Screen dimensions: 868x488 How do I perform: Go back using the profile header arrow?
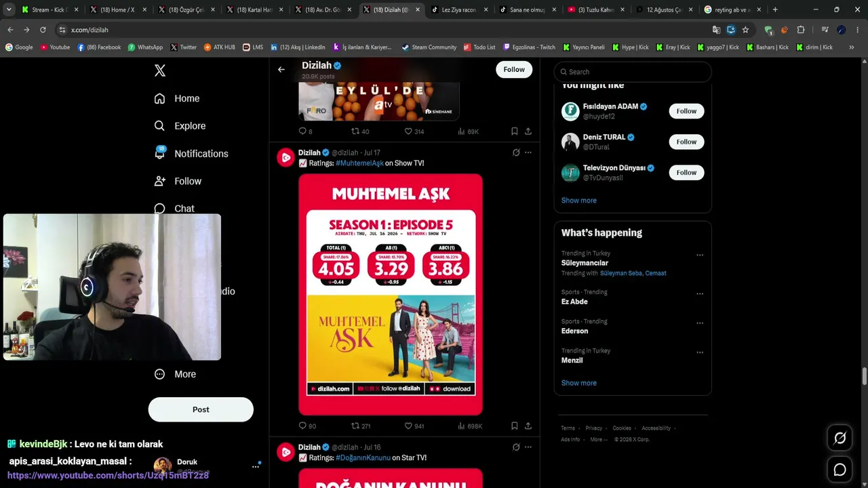281,69
